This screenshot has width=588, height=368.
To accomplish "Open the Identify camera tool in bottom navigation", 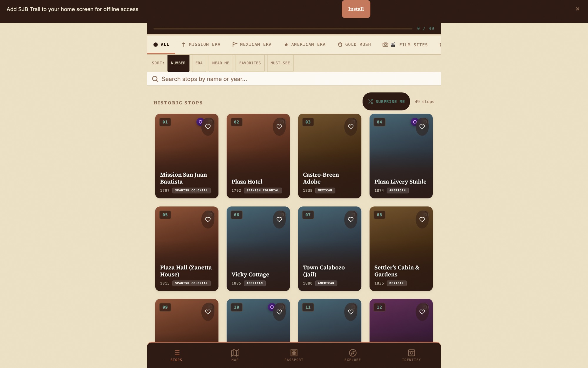I will coord(411,355).
